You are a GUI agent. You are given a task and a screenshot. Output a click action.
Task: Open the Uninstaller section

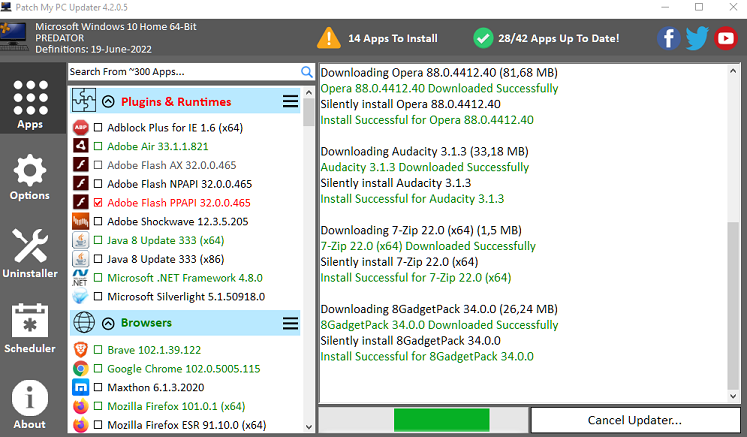click(30, 253)
